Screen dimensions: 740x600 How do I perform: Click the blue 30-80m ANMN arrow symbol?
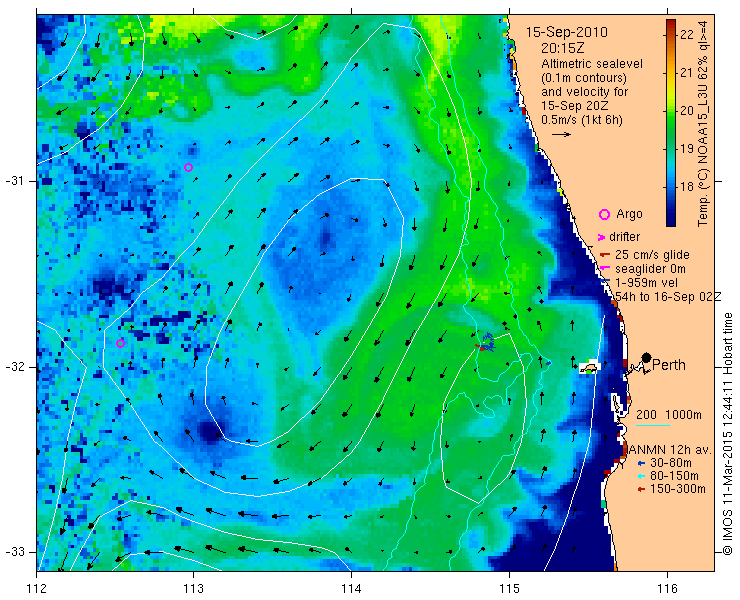pos(641,463)
